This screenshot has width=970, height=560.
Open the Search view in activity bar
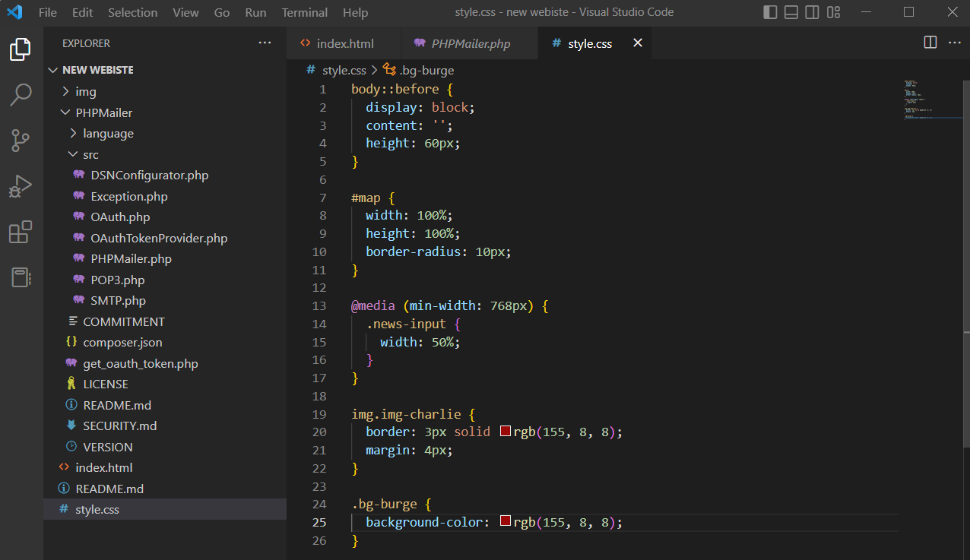click(x=21, y=94)
